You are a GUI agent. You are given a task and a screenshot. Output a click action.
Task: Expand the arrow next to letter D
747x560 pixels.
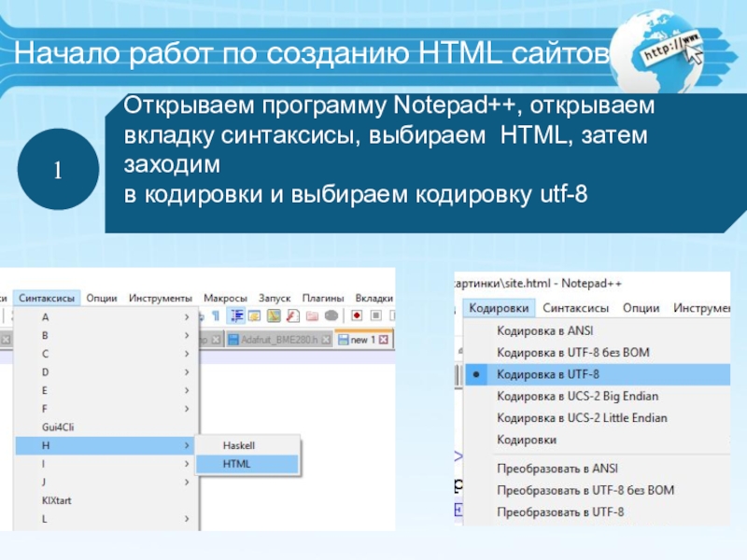coord(187,371)
